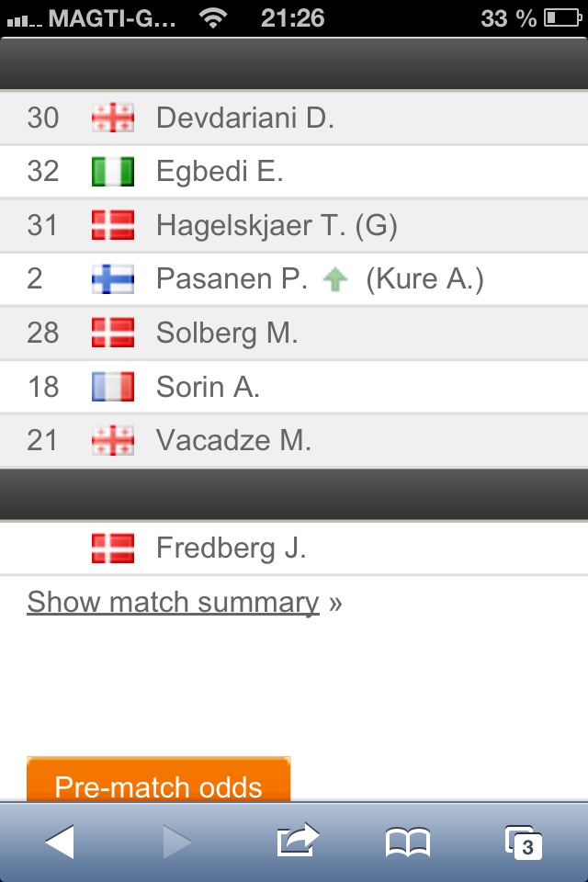Tap the Vacadze M. player name
The width and height of the screenshot is (588, 882).
[233, 441]
